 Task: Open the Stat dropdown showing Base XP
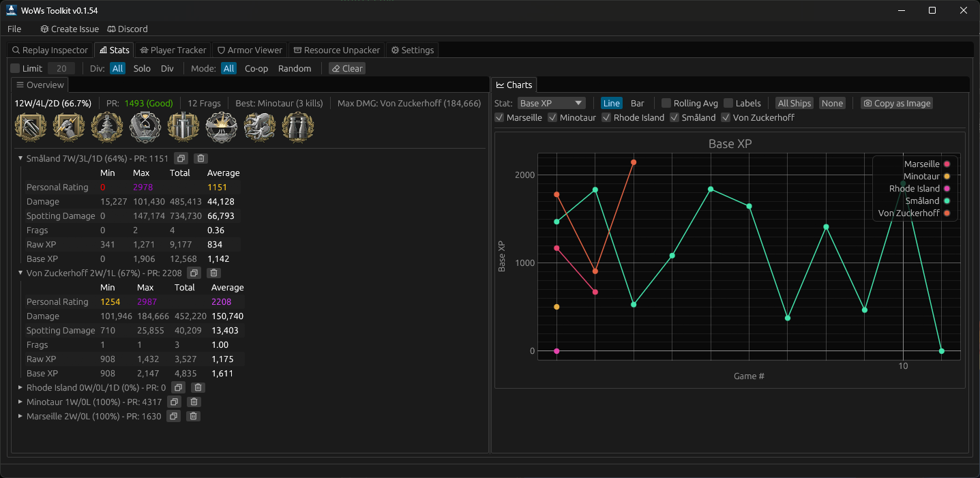(x=551, y=103)
